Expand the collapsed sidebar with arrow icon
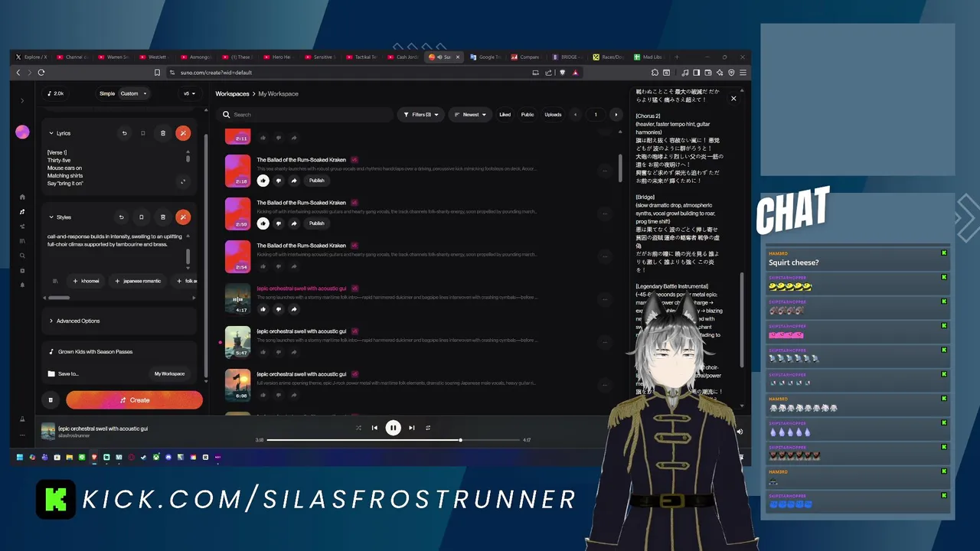The image size is (980, 551). click(22, 100)
